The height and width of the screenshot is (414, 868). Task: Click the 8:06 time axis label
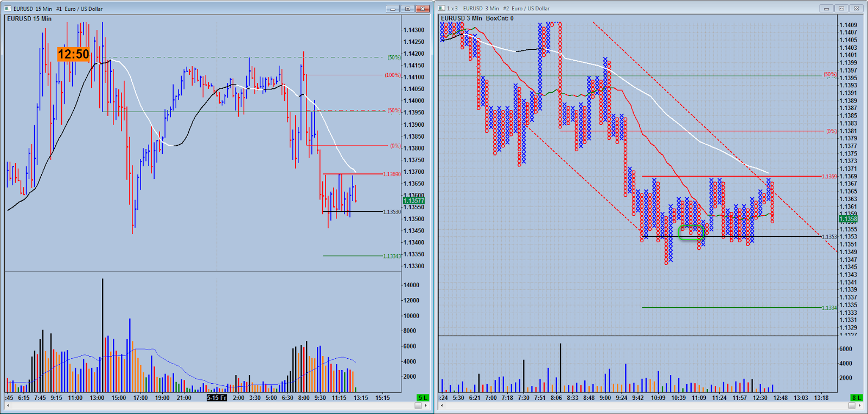(556, 398)
